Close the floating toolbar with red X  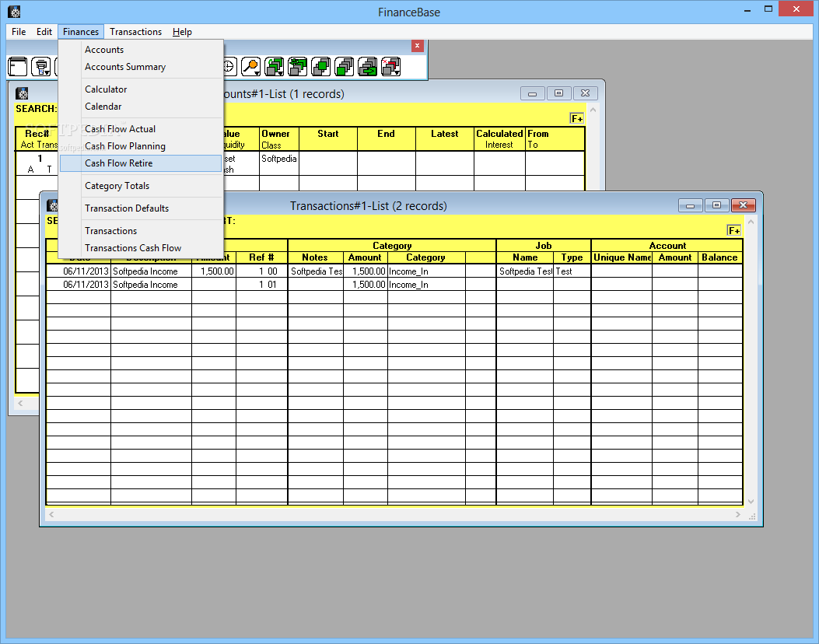click(418, 45)
